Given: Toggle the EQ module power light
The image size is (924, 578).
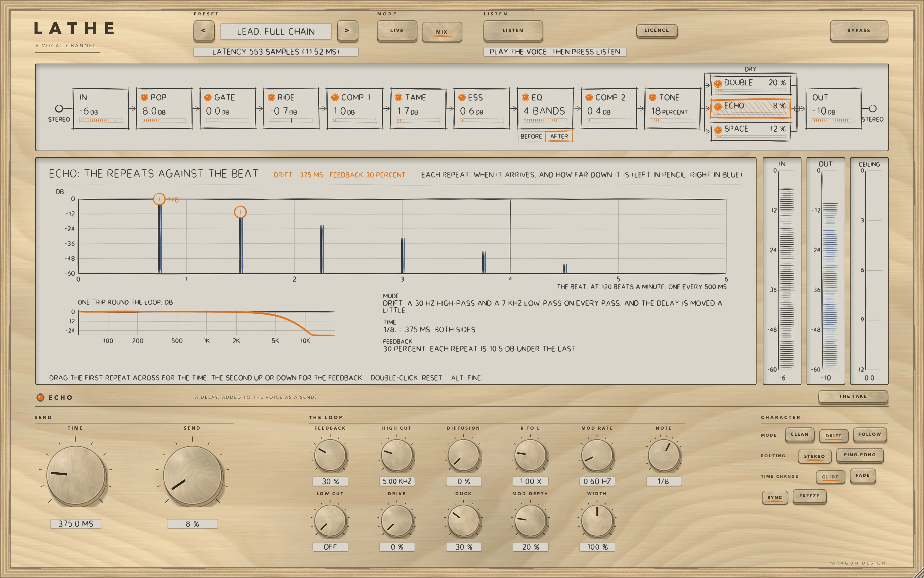Looking at the screenshot, I should [526, 98].
